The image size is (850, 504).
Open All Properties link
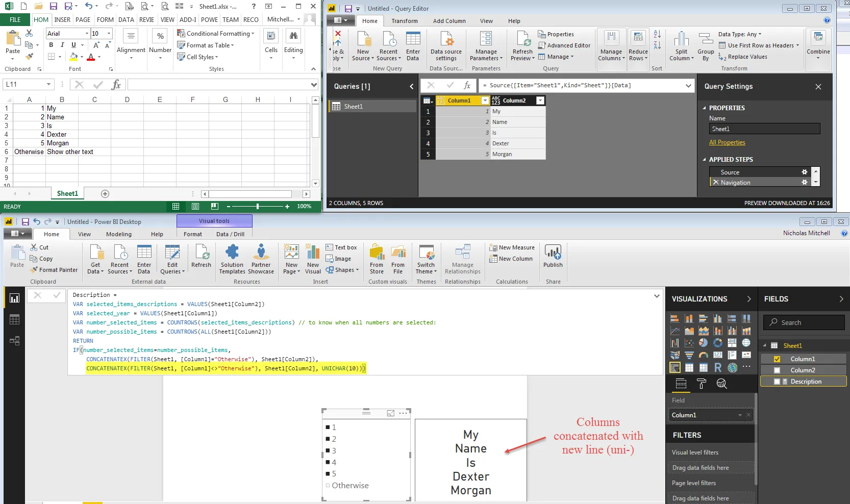[727, 142]
